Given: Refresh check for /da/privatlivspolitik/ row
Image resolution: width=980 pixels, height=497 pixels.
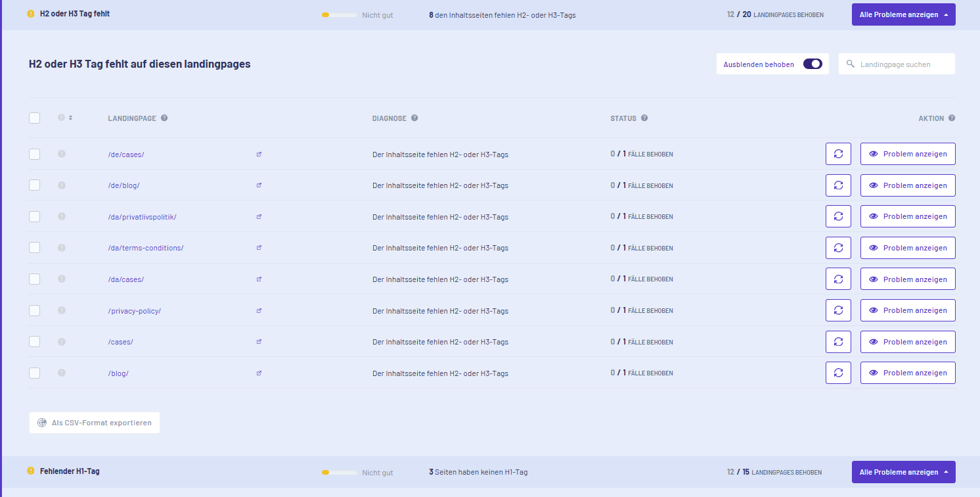Looking at the screenshot, I should coord(838,216).
